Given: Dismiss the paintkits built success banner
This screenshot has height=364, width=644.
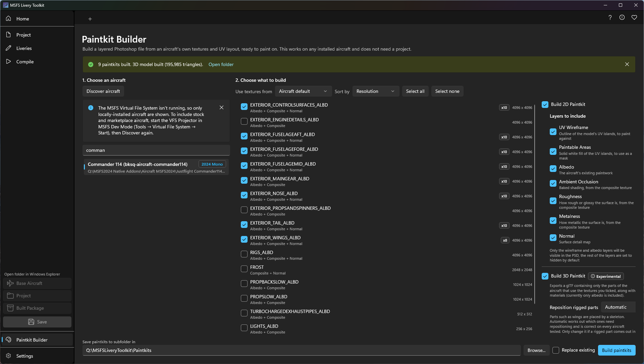Looking at the screenshot, I should point(627,64).
